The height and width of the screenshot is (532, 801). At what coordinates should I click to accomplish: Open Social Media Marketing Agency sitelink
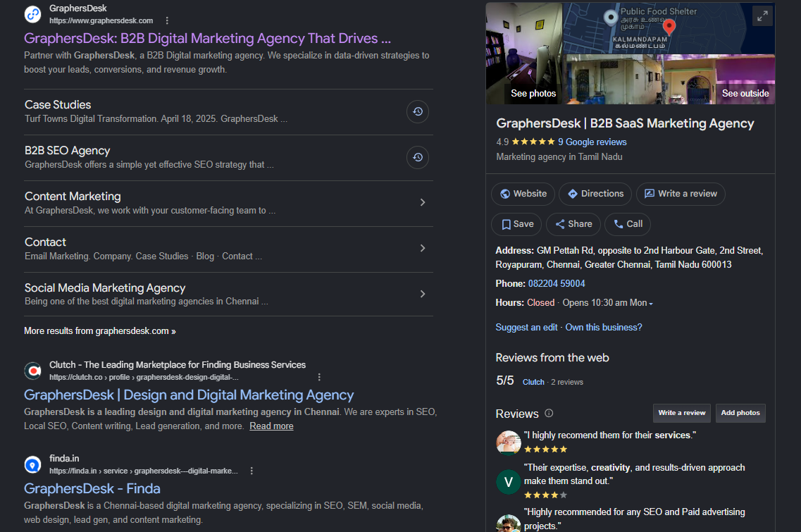pos(105,287)
